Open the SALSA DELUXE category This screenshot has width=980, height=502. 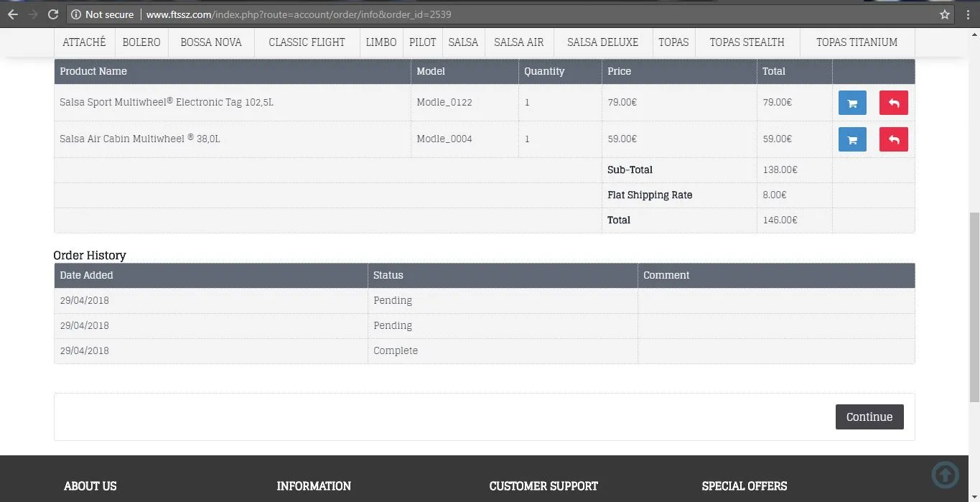pyautogui.click(x=602, y=42)
